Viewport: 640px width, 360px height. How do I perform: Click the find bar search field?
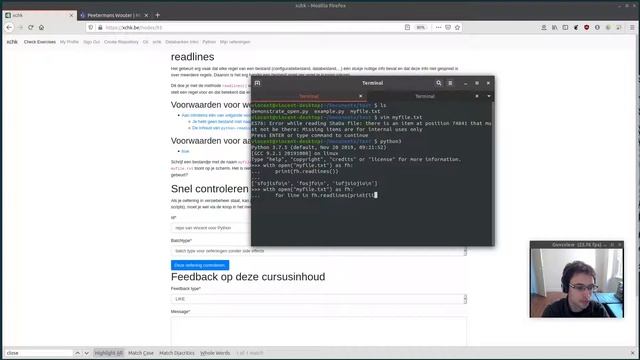click(38, 353)
